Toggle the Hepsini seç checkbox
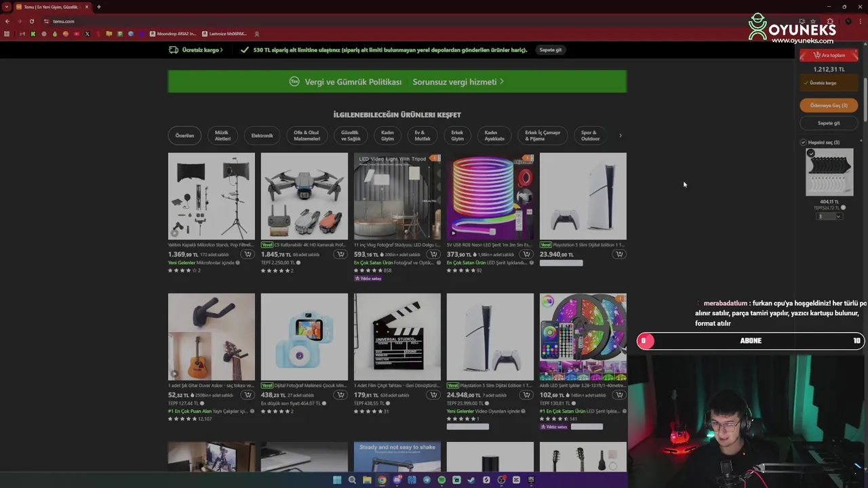 pos(803,142)
